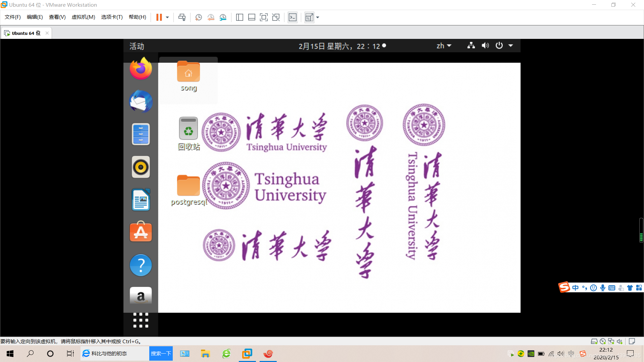The height and width of the screenshot is (362, 644).
Task: Toggle the network connection status icon
Action: click(x=471, y=46)
